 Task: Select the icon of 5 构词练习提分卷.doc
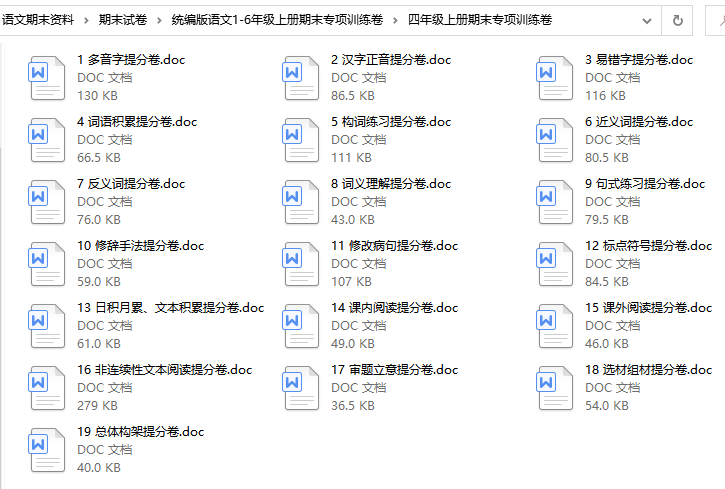tap(301, 140)
